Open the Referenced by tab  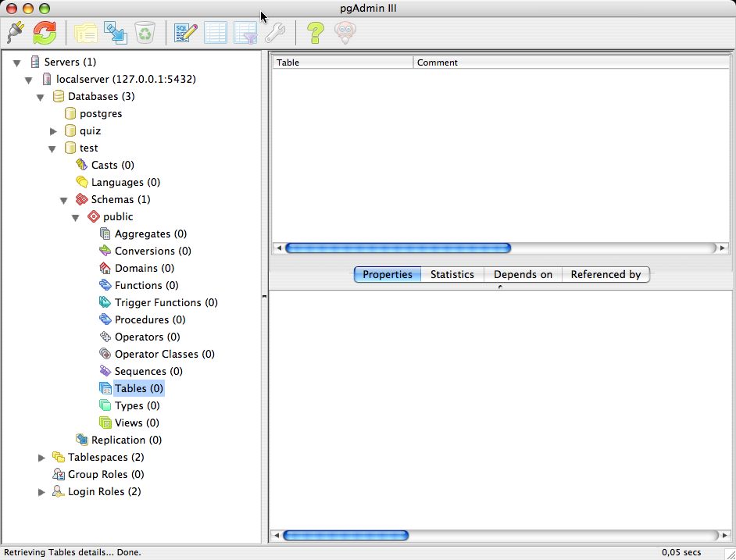coord(605,274)
